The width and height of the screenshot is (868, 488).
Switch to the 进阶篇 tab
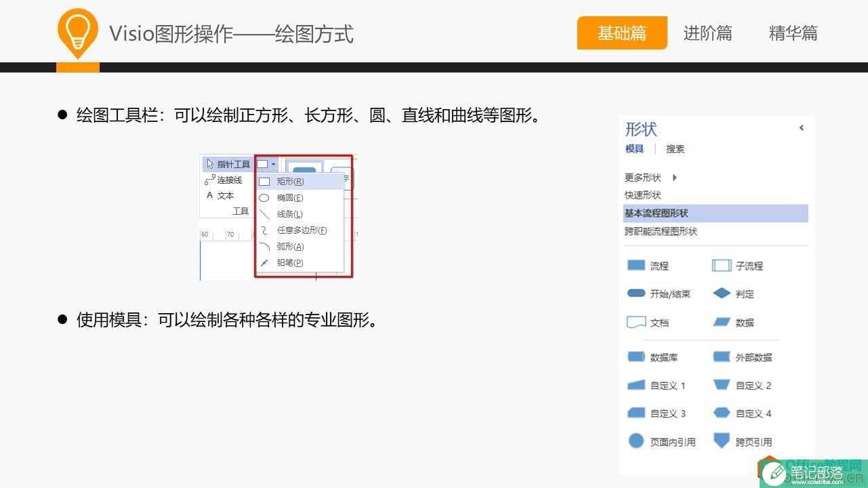[707, 33]
